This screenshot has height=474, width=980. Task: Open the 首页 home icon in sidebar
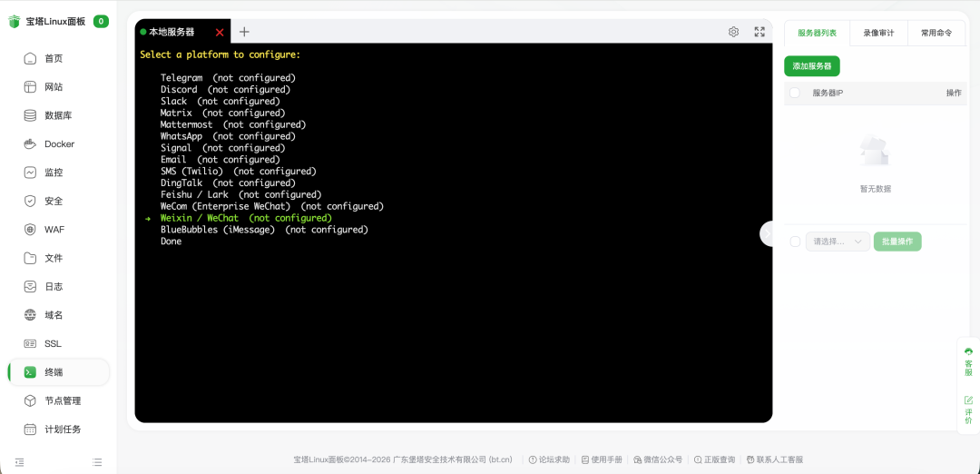click(x=30, y=59)
